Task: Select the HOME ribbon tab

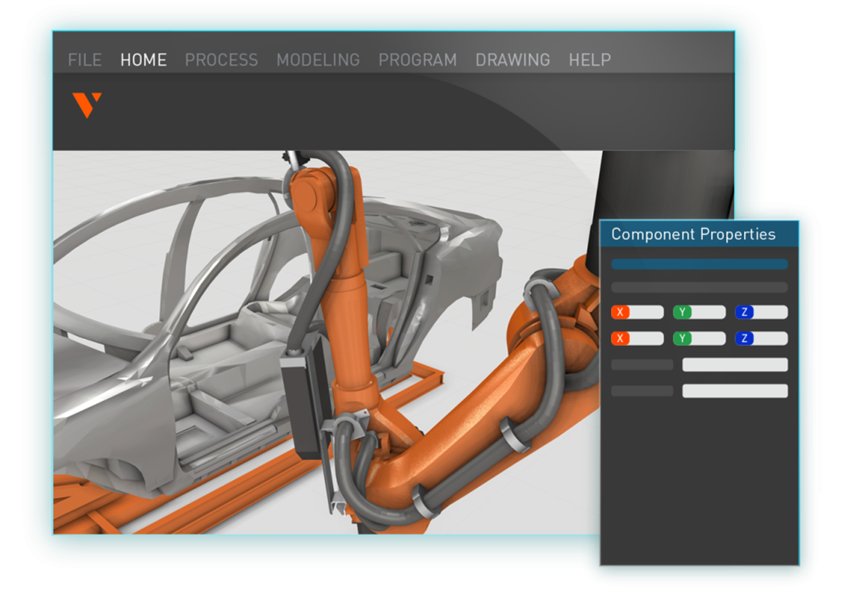Action: coord(143,60)
